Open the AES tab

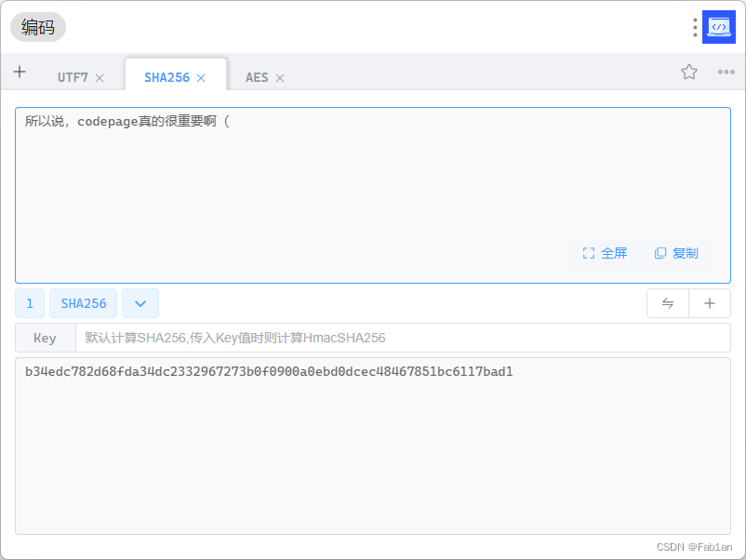coord(257,77)
